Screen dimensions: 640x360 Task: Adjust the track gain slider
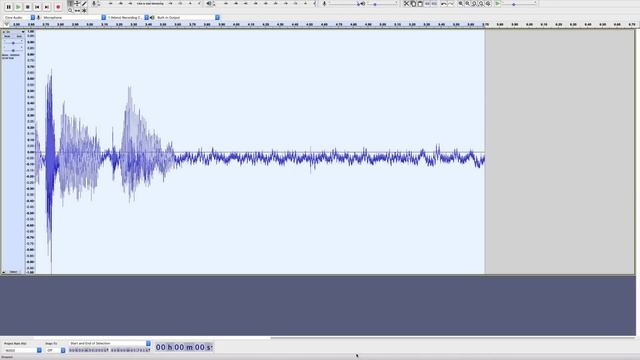pyautogui.click(x=13, y=43)
